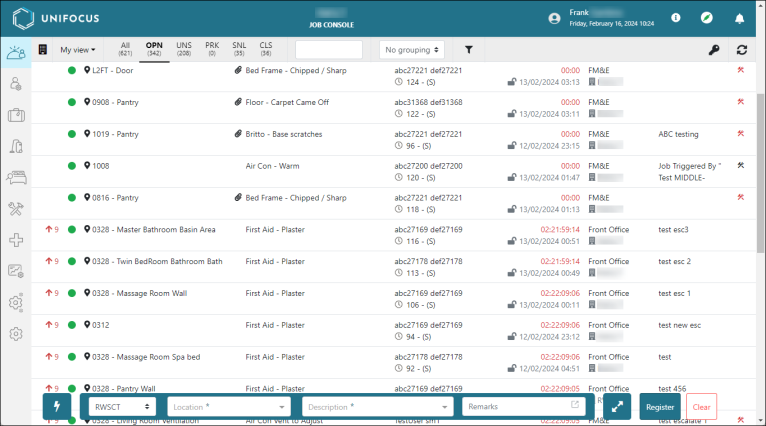Open the No grouping dropdown
Image resolution: width=766 pixels, height=426 pixels.
[412, 49]
